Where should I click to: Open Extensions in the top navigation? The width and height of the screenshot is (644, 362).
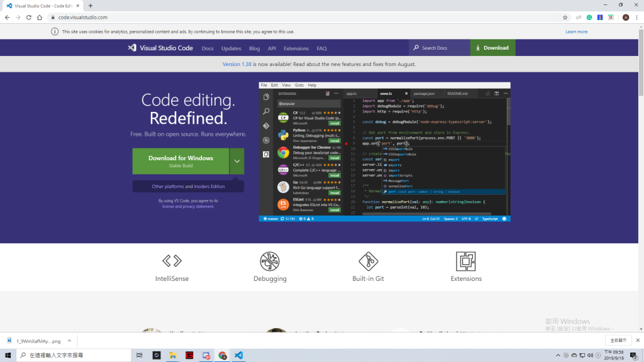pyautogui.click(x=296, y=48)
